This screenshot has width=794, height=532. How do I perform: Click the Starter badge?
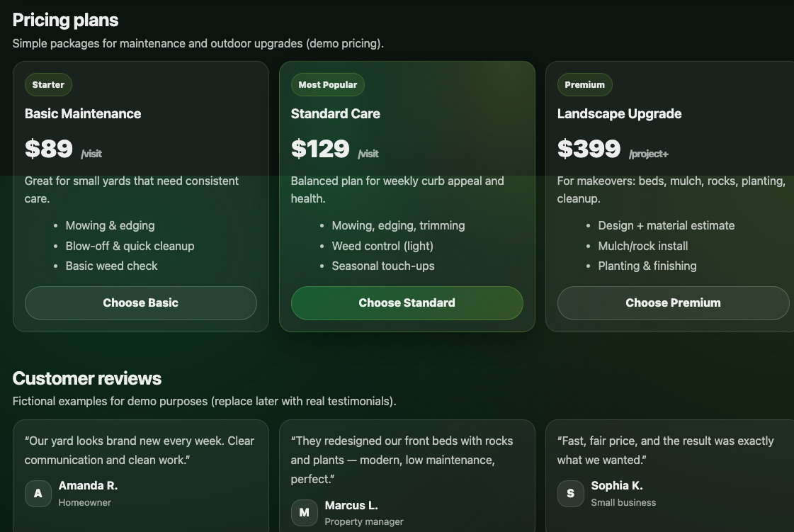tap(48, 85)
